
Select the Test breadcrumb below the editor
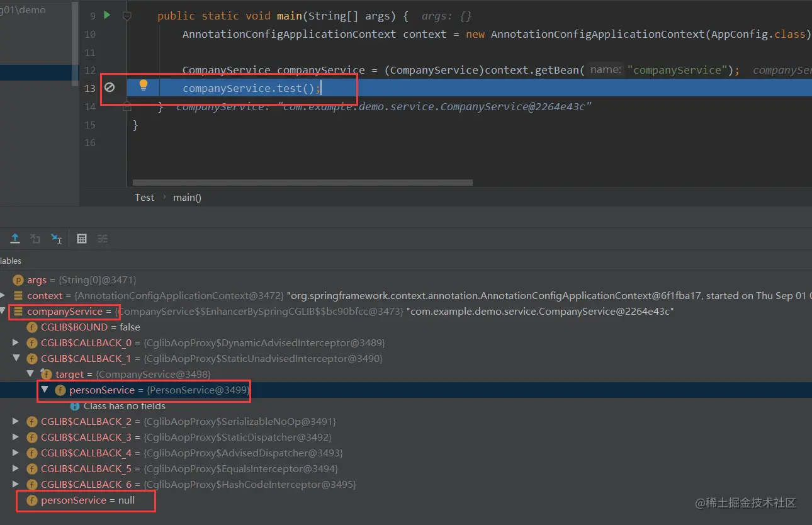tap(144, 197)
